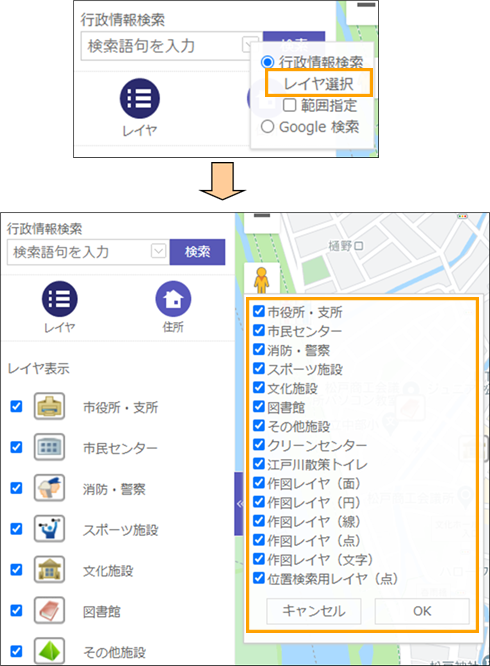The width and height of the screenshot is (490, 666).
Task: Uncheck クリーンセンター in the layer popup
Action: 259,445
